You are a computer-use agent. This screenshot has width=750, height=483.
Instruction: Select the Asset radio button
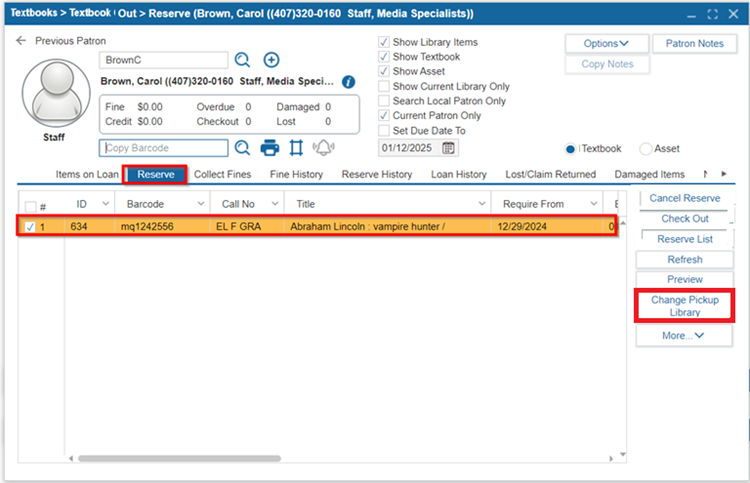[x=646, y=149]
